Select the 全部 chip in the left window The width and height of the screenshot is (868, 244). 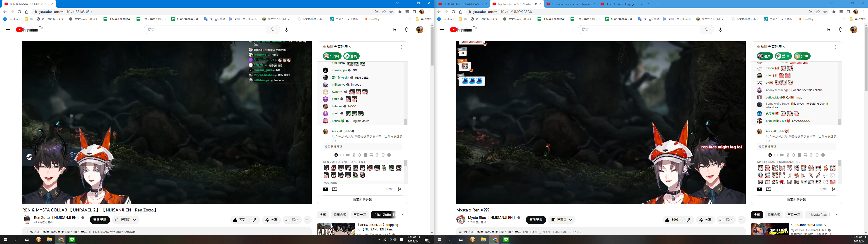[323, 215]
